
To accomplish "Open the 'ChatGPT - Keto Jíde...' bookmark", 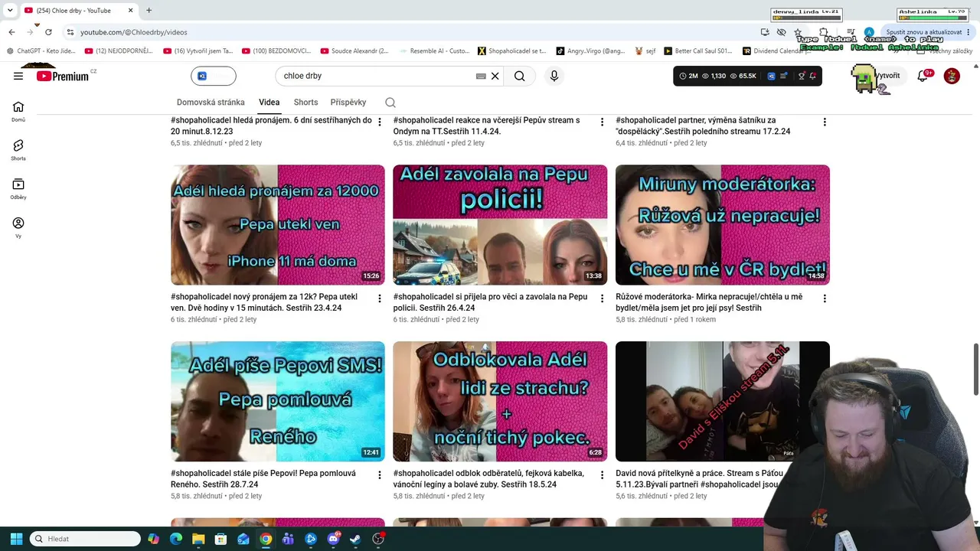I will pyautogui.click(x=41, y=51).
